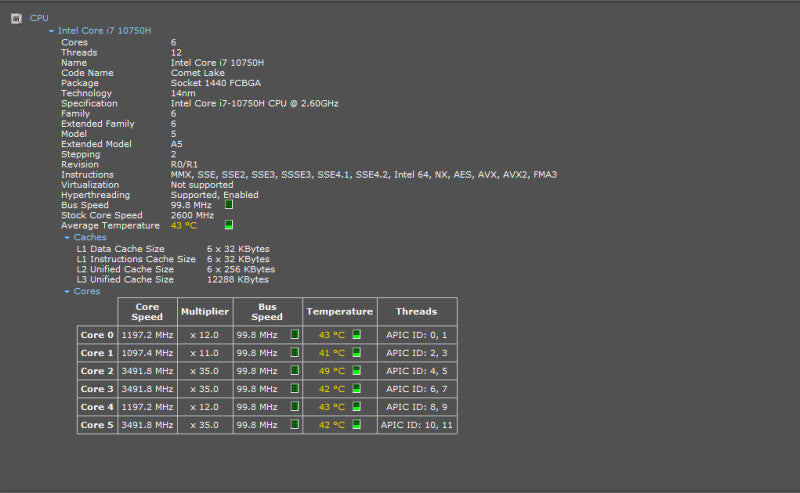Click the Cores heading label above table
The image size is (800, 493).
[x=87, y=291]
